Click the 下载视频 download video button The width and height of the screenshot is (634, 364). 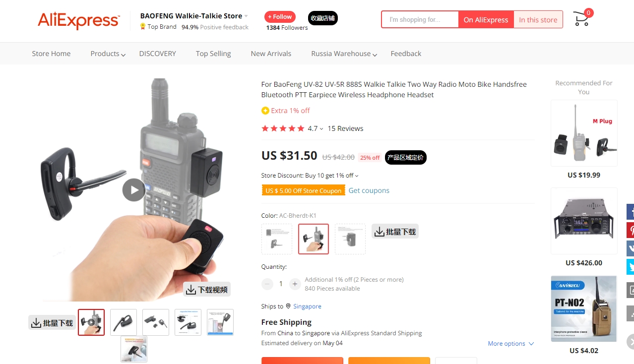[x=207, y=290]
